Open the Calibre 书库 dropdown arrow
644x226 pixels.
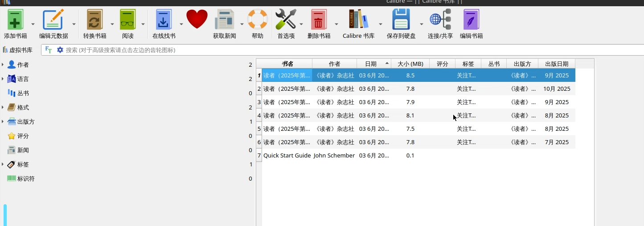pos(381,24)
